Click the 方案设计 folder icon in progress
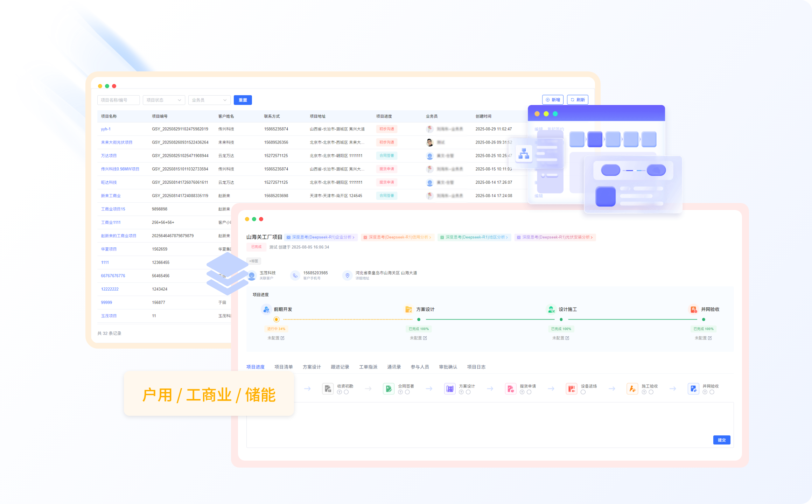 click(x=408, y=309)
